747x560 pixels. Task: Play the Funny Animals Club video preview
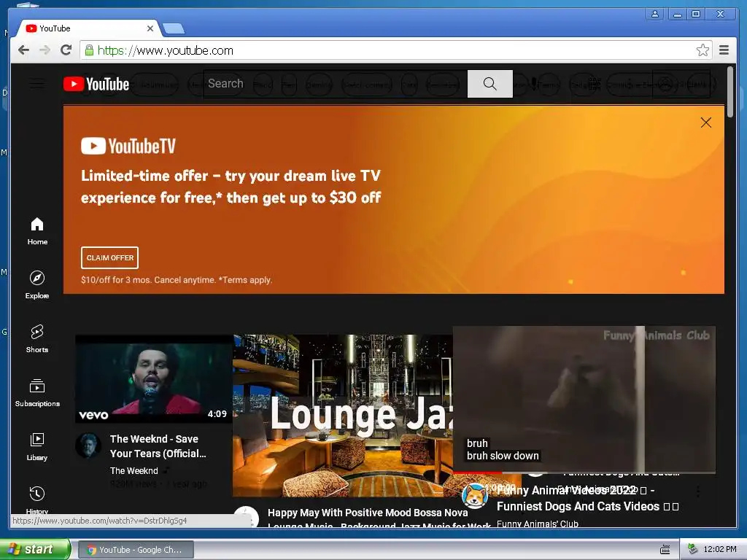584,399
